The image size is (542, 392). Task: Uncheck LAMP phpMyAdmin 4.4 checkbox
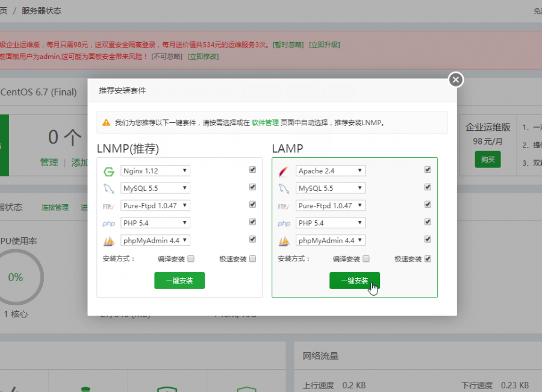[x=428, y=239]
